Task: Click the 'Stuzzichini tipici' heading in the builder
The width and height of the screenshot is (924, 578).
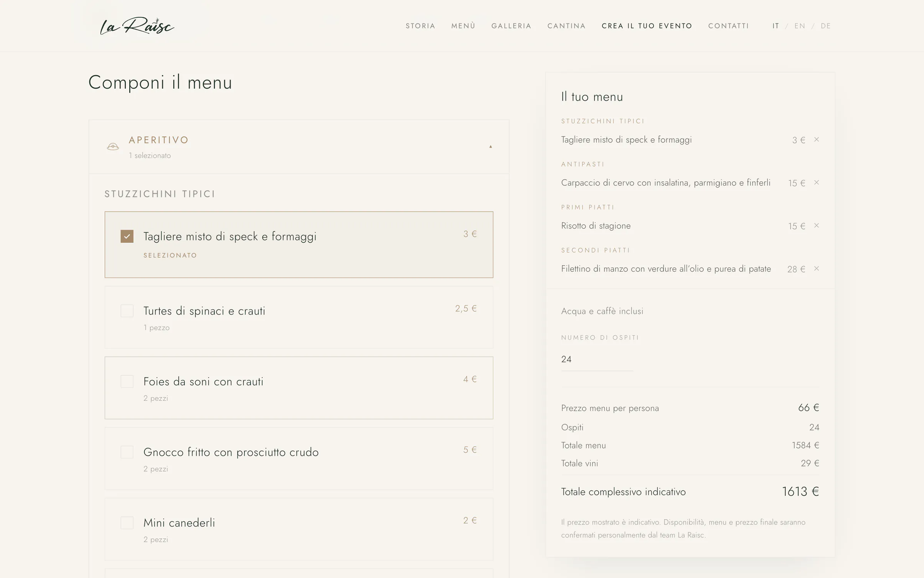Action: point(160,194)
